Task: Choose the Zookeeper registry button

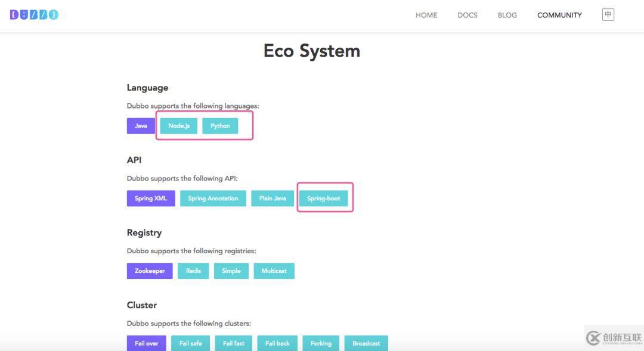Action: click(150, 271)
